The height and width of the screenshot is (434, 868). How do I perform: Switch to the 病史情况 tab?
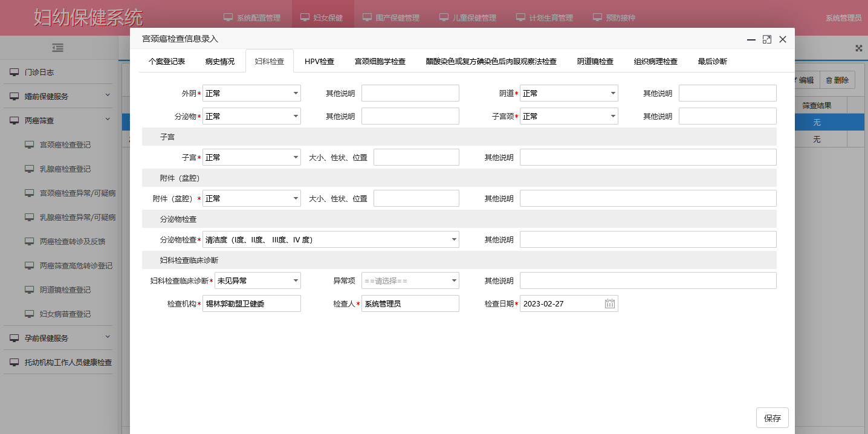pos(220,61)
